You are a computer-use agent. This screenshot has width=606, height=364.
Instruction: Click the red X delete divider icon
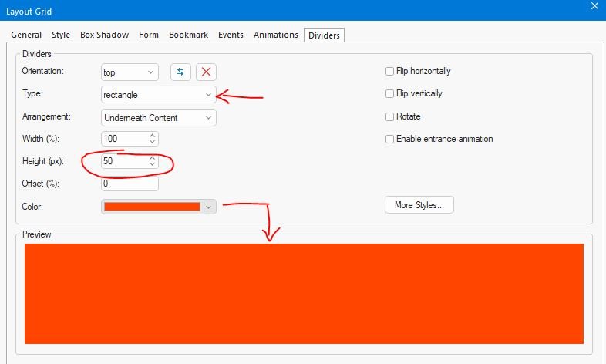[x=206, y=72]
